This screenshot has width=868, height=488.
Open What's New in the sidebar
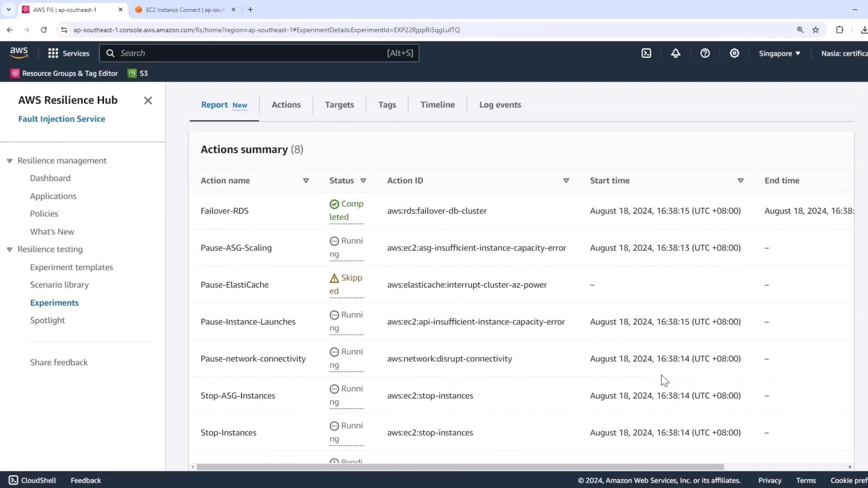(52, 232)
